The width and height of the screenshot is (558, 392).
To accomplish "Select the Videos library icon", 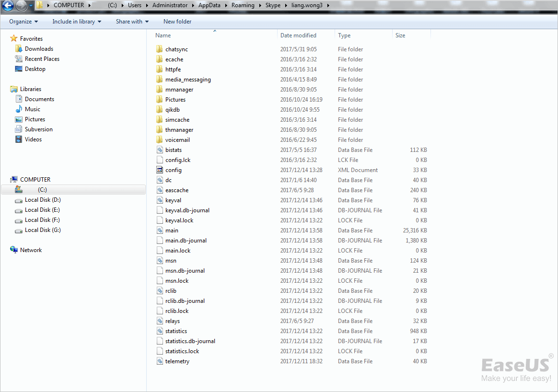I will coord(19,139).
